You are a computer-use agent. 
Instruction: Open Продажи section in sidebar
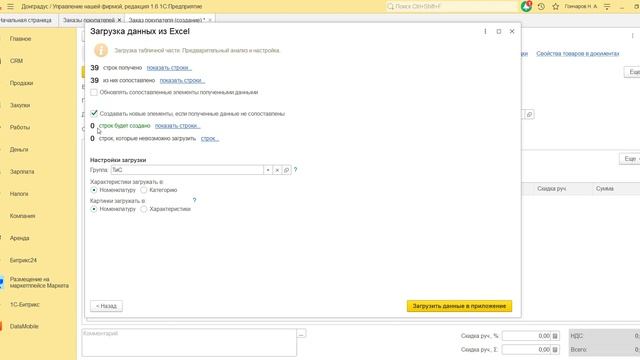21,83
